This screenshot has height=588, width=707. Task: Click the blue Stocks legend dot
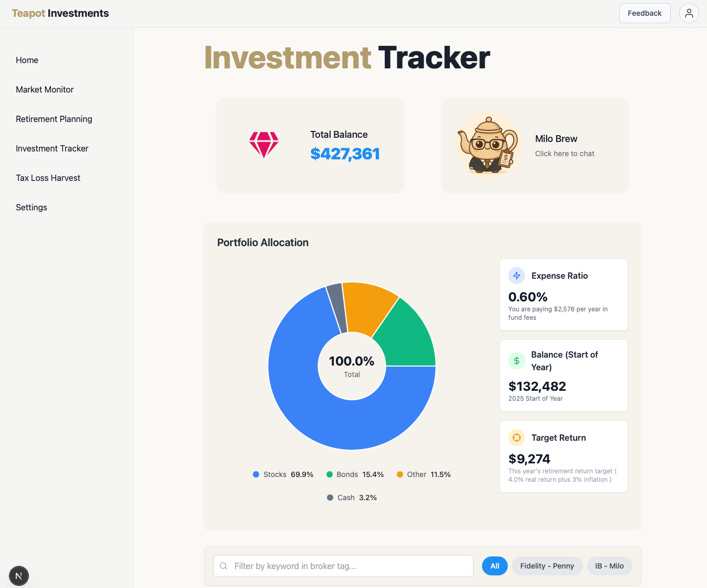coord(256,474)
